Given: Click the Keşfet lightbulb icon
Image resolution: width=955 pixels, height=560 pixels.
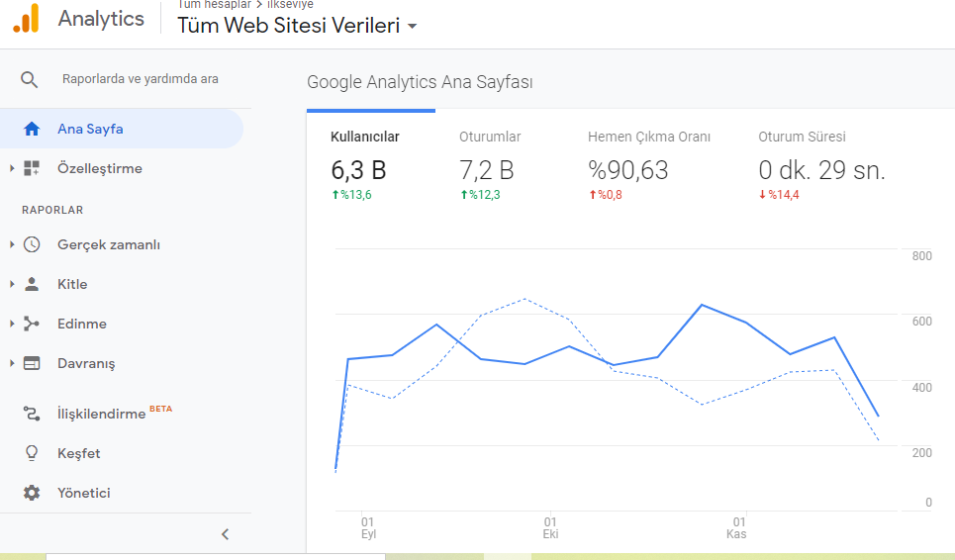Looking at the screenshot, I should (32, 453).
